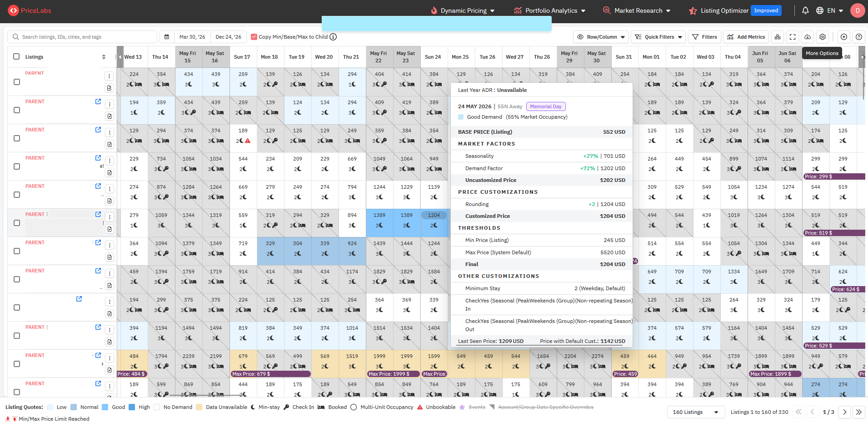Click the fullscreen expand icon
868x428 pixels.
click(793, 37)
